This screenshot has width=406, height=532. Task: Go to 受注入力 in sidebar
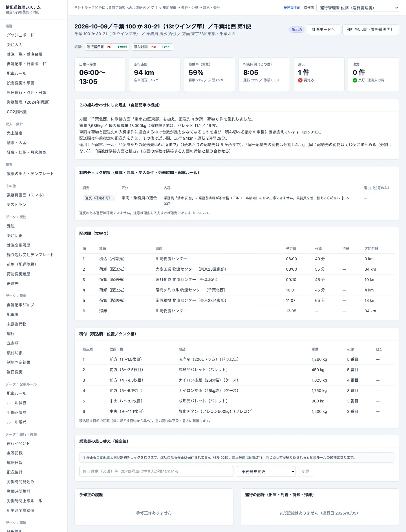[15, 44]
